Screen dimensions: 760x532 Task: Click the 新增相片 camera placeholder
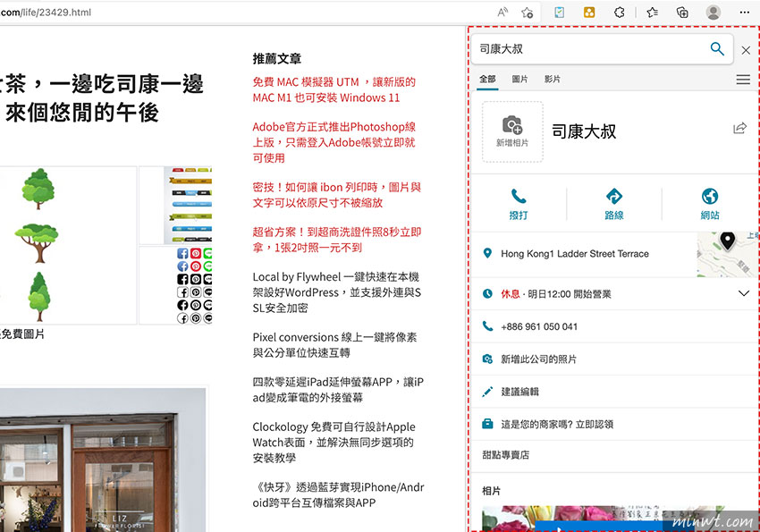pos(512,131)
